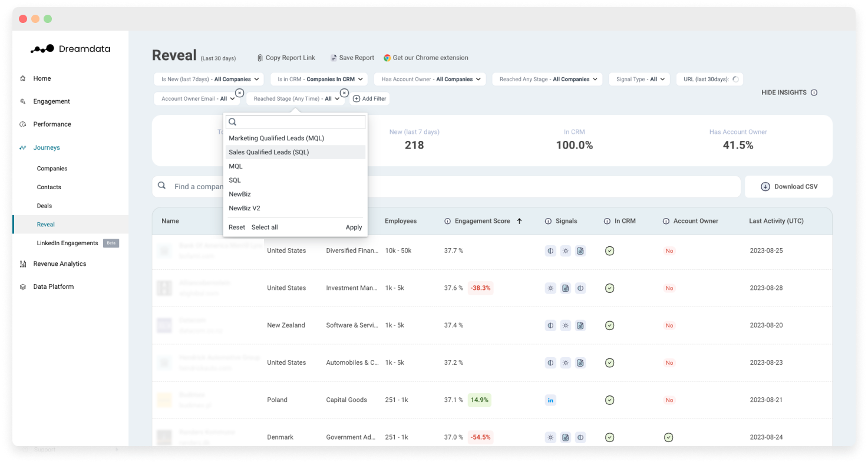
Task: Click info icon beside HIDE INSIGHTS
Action: [x=814, y=93]
